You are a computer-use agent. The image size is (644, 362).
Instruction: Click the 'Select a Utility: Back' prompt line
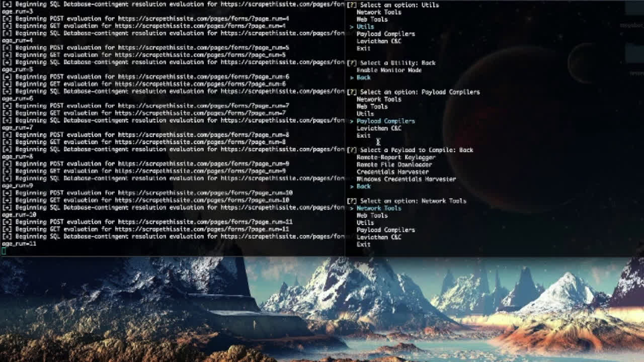397,63
